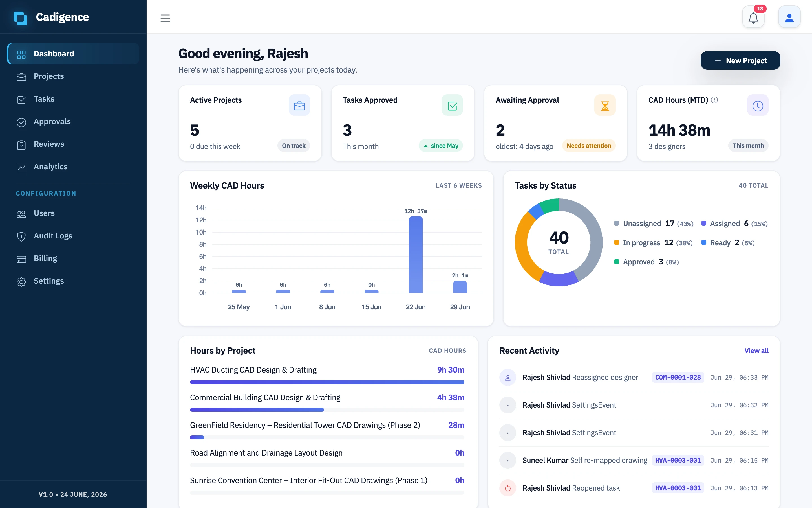Click the Awaiting Approval hourglass icon

(605, 106)
